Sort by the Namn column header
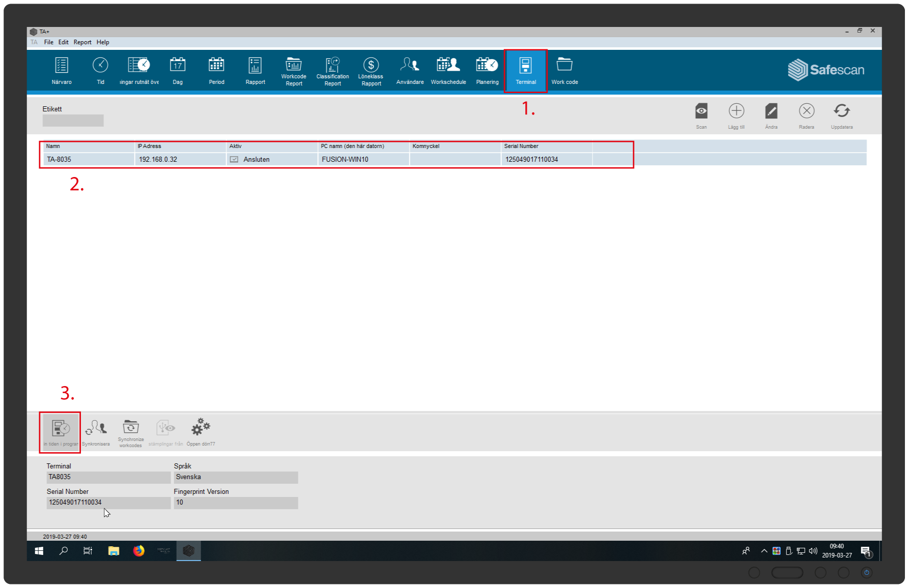Image resolution: width=909 pixels, height=588 pixels. click(89, 146)
